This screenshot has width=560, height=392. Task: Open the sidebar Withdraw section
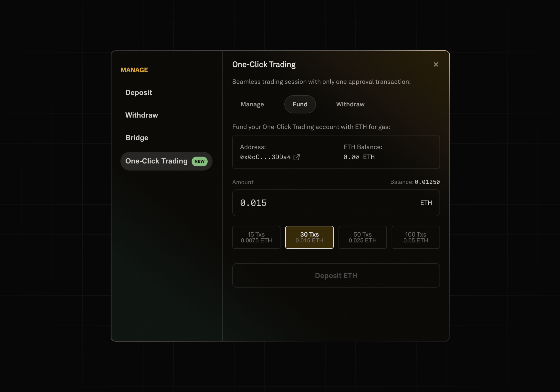[x=141, y=115]
